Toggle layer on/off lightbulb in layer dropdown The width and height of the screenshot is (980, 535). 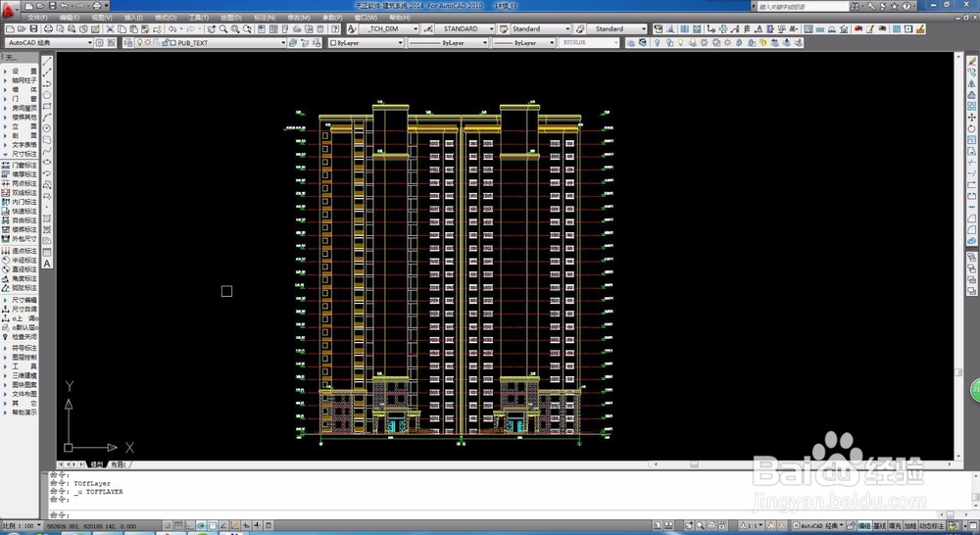pyautogui.click(x=140, y=42)
